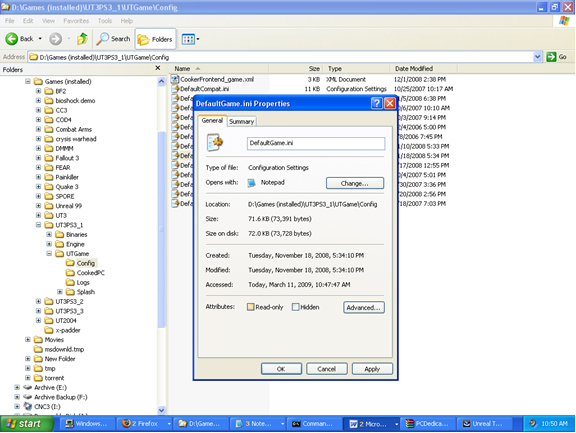Open the Tools menu
This screenshot has height=433, width=576.
pos(105,21)
